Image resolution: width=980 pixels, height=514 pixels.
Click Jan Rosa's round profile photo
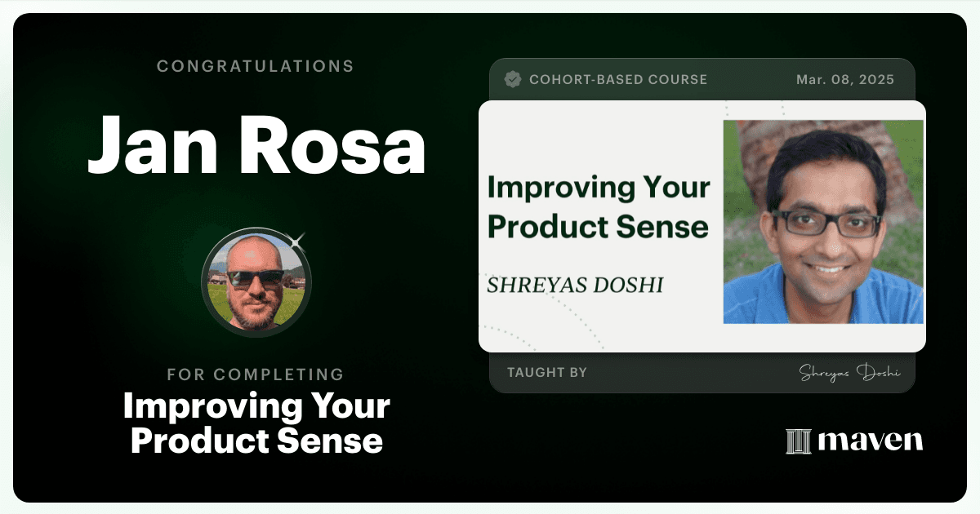[256, 282]
